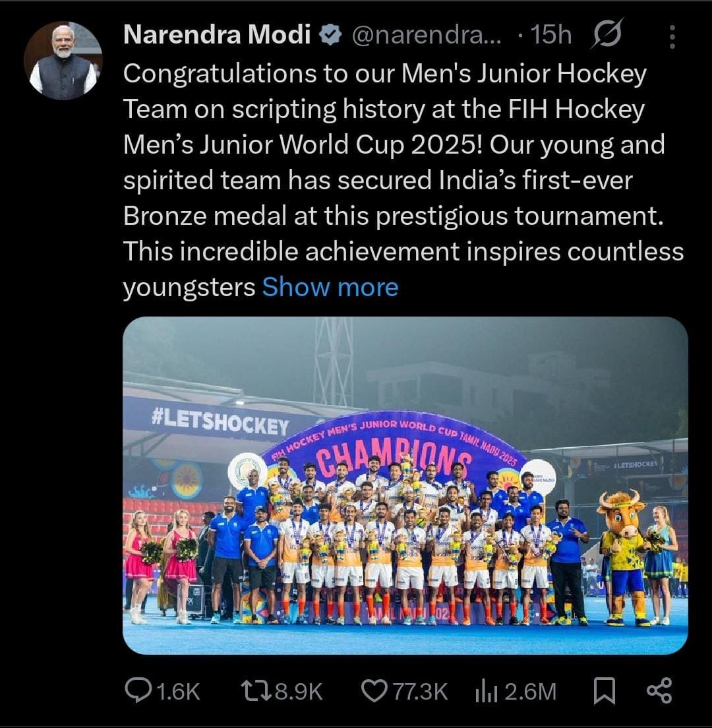This screenshot has height=728, width=712.
Task: Open the three-dot more options menu
Action: point(672,37)
